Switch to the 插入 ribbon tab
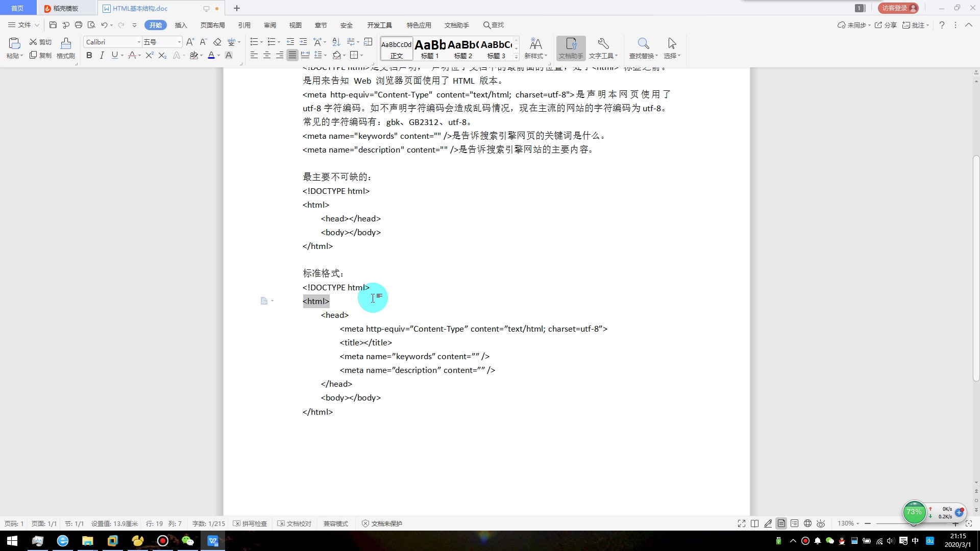 [181, 24]
